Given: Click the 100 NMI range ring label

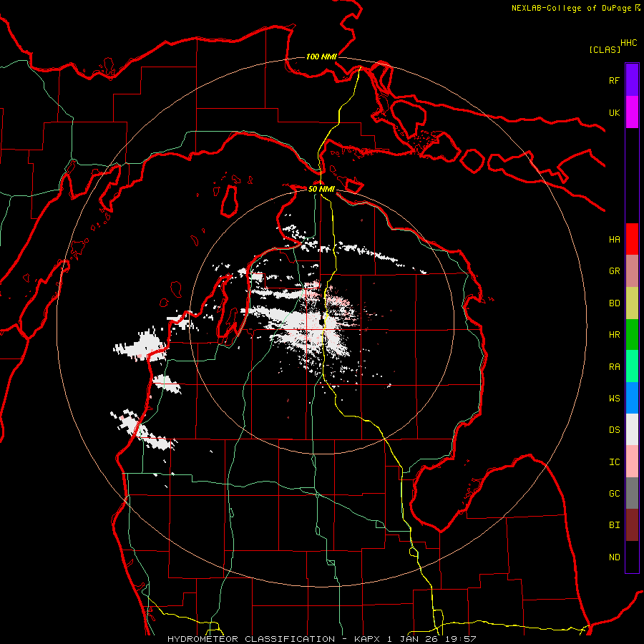Looking at the screenshot, I should 321,57.
